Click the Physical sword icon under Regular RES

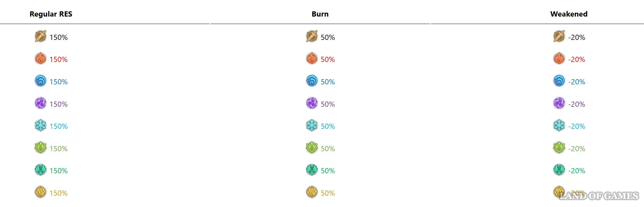pyautogui.click(x=41, y=36)
